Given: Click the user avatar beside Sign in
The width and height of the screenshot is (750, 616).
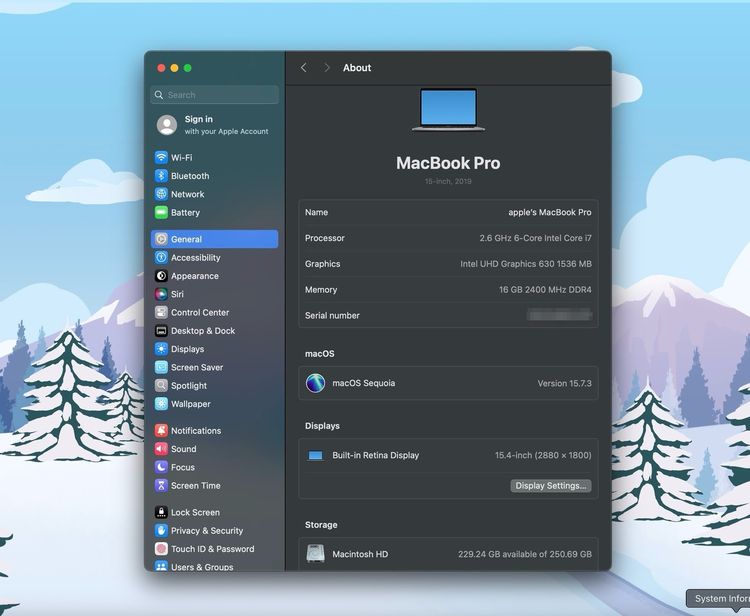Looking at the screenshot, I should click(167, 125).
